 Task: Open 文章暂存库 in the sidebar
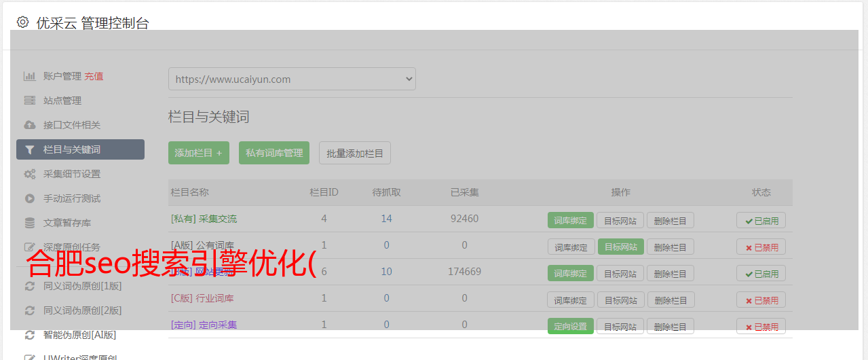67,223
